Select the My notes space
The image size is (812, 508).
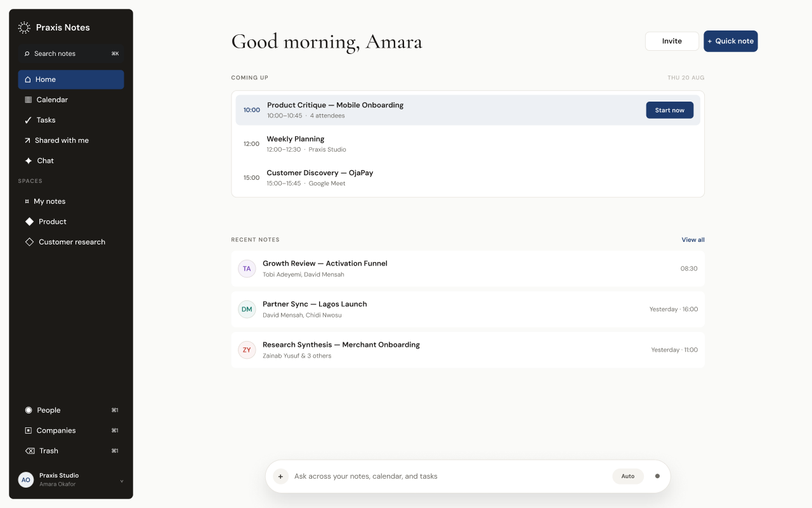[x=71, y=201]
